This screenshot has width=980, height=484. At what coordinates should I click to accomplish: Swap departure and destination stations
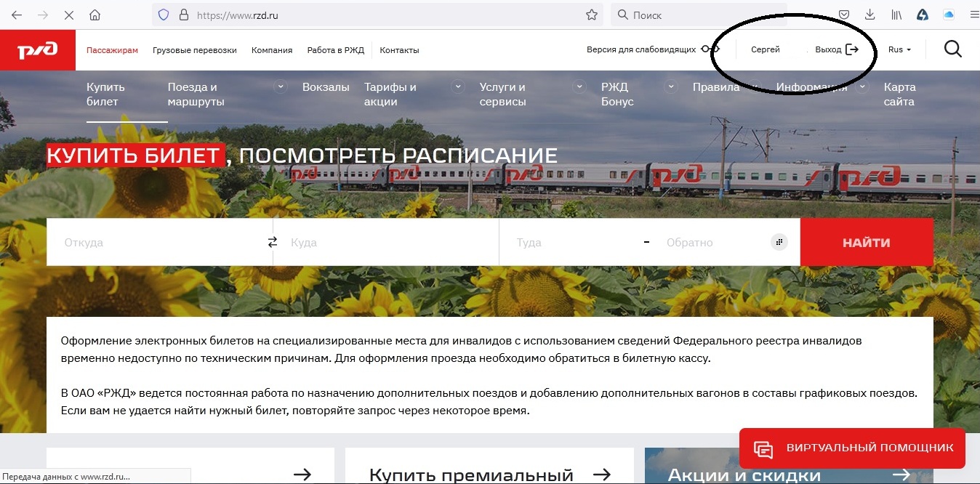click(273, 242)
